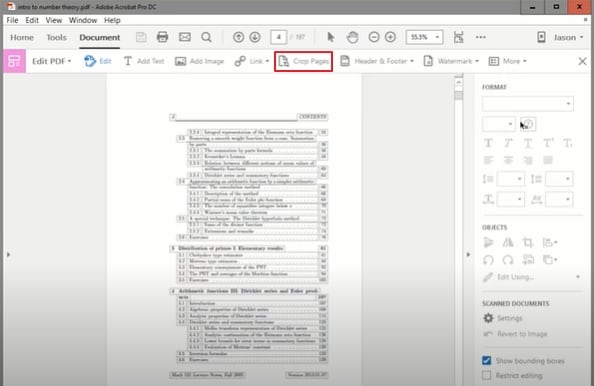The width and height of the screenshot is (594, 386).
Task: Click the Replace image icon
Action: click(528, 260)
